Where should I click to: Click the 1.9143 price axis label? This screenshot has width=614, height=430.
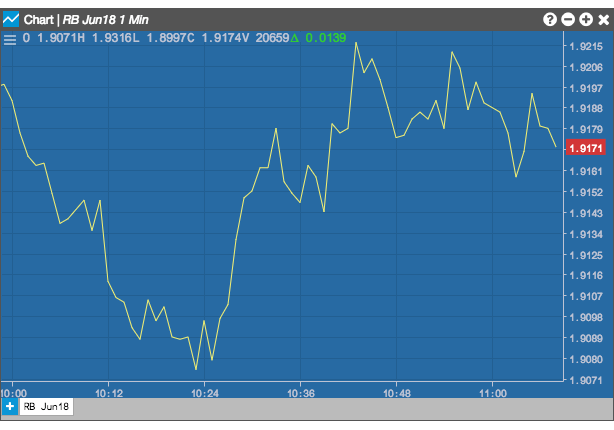pos(586,213)
